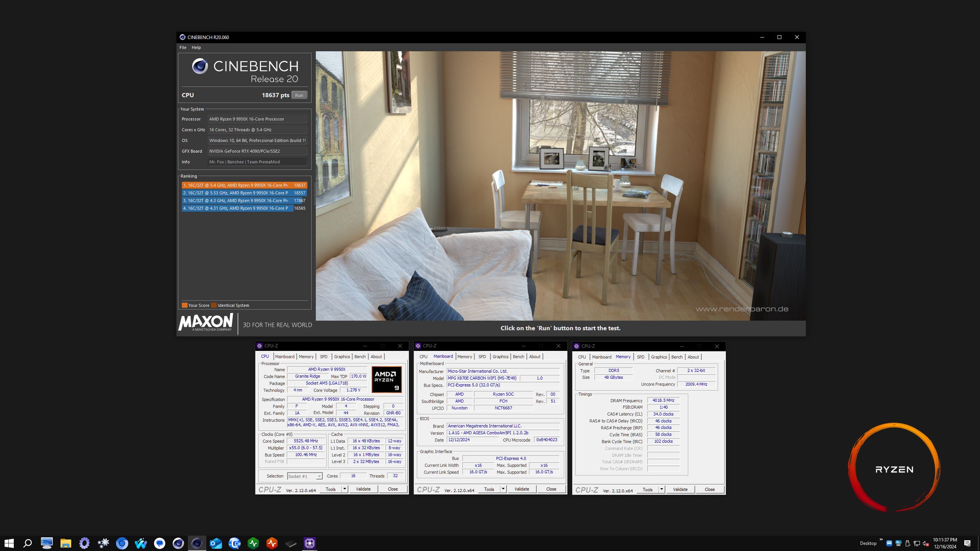Open network status tray icon
The image size is (980, 551).
(x=916, y=543)
